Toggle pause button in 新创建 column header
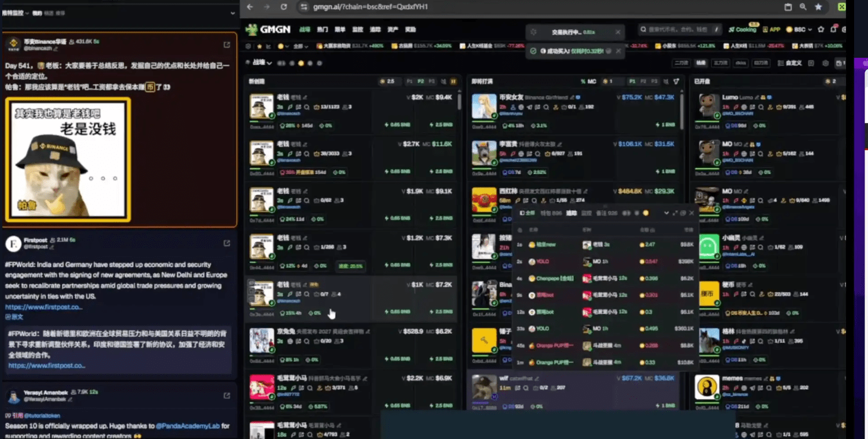868x439 pixels. coord(453,81)
